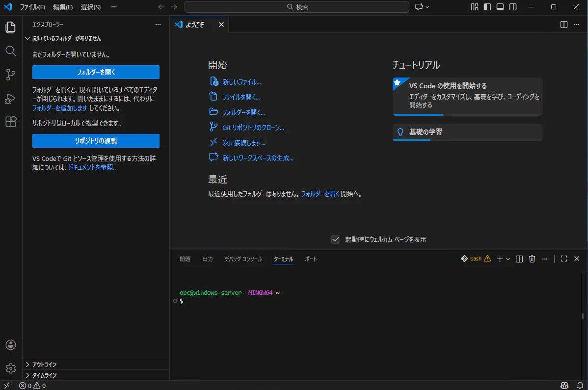Screen dimensions: 588x390
Task: Close the terminal panel
Action: click(x=577, y=259)
